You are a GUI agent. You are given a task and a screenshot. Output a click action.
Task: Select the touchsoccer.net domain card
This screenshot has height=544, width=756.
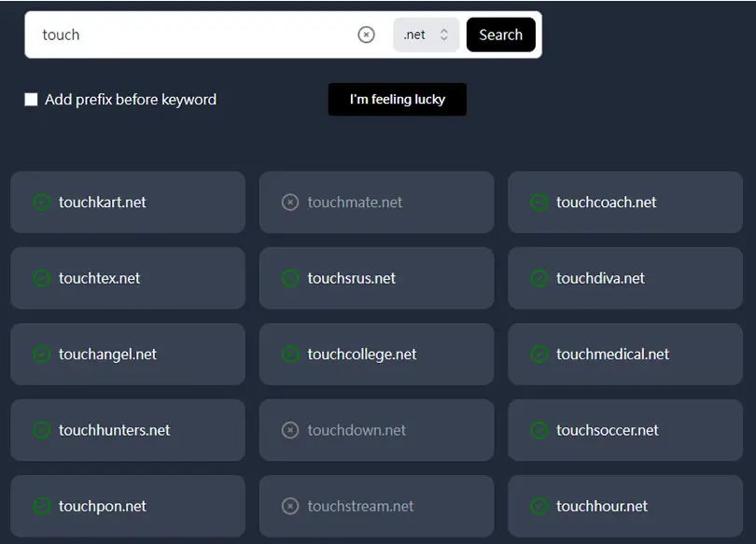[x=625, y=430]
